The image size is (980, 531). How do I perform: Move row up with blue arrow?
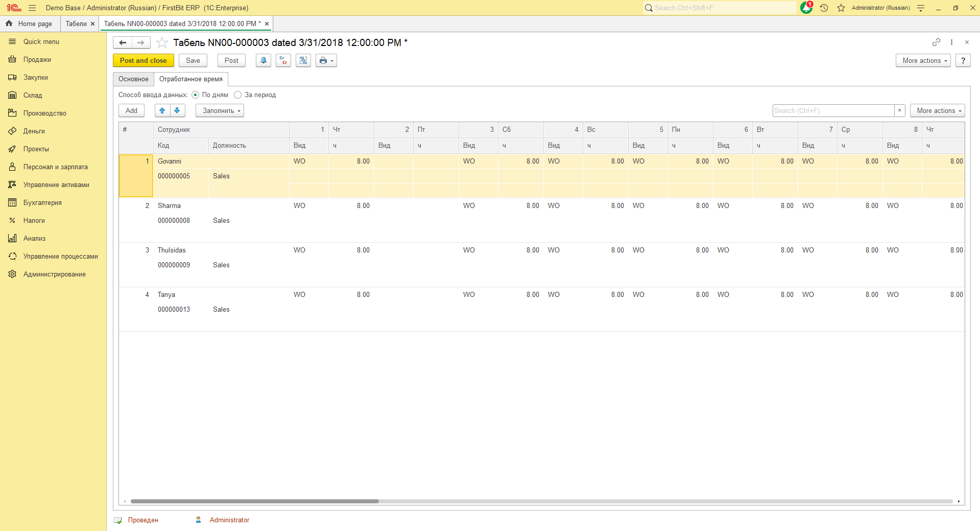pos(162,110)
